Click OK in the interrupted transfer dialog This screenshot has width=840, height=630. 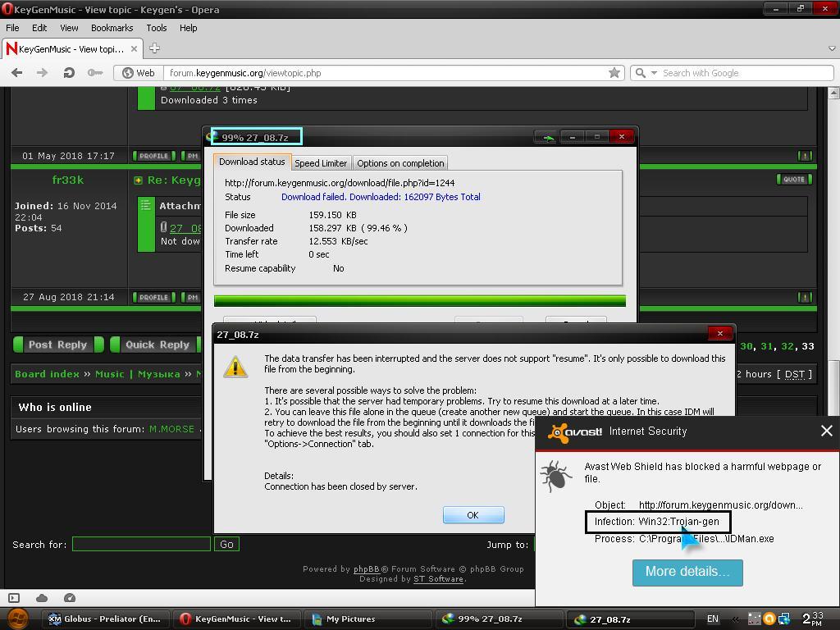tap(473, 515)
